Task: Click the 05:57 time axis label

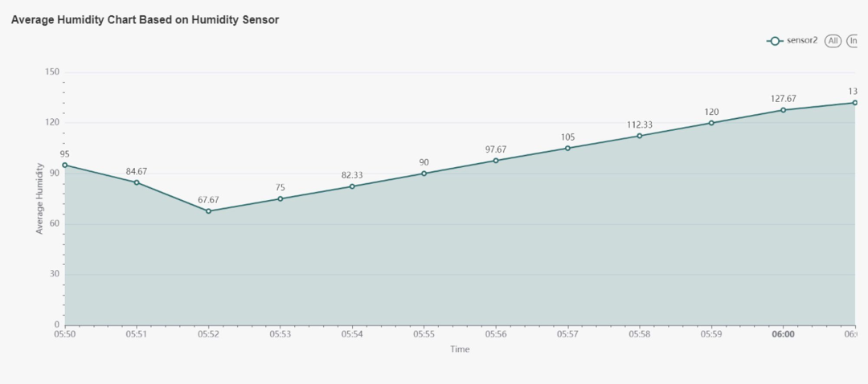Action: click(x=568, y=335)
